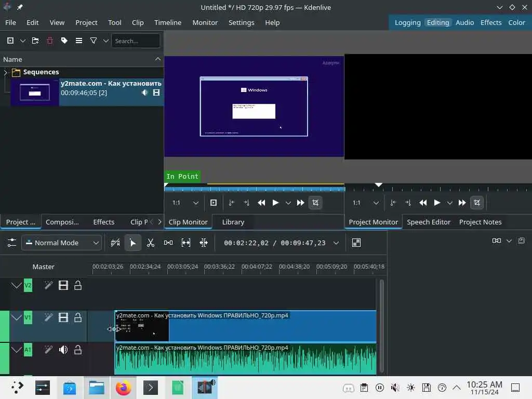Open timeline track settings sliders icon
The image size is (532, 399).
[x=12, y=243]
